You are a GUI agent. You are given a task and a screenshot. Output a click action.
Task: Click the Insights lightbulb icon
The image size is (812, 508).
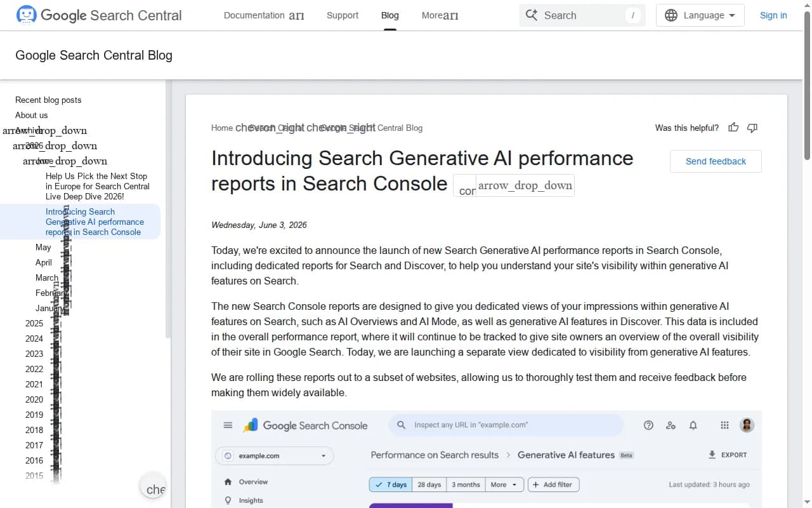(x=228, y=500)
